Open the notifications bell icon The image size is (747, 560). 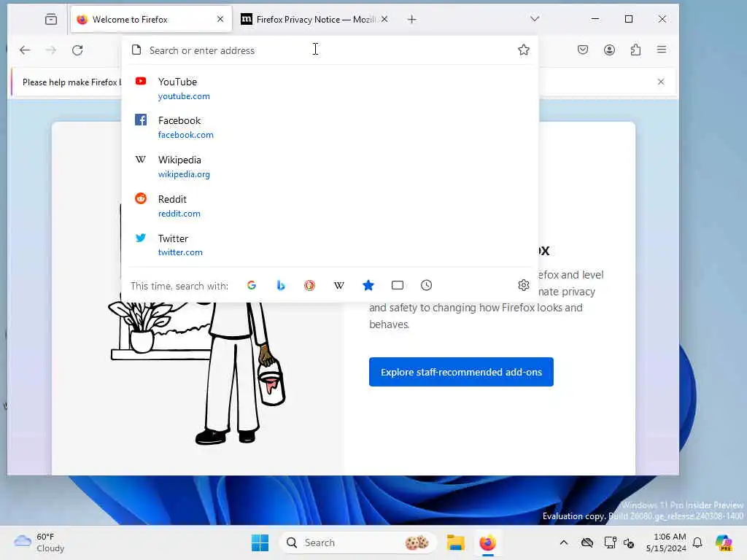pyautogui.click(x=697, y=542)
